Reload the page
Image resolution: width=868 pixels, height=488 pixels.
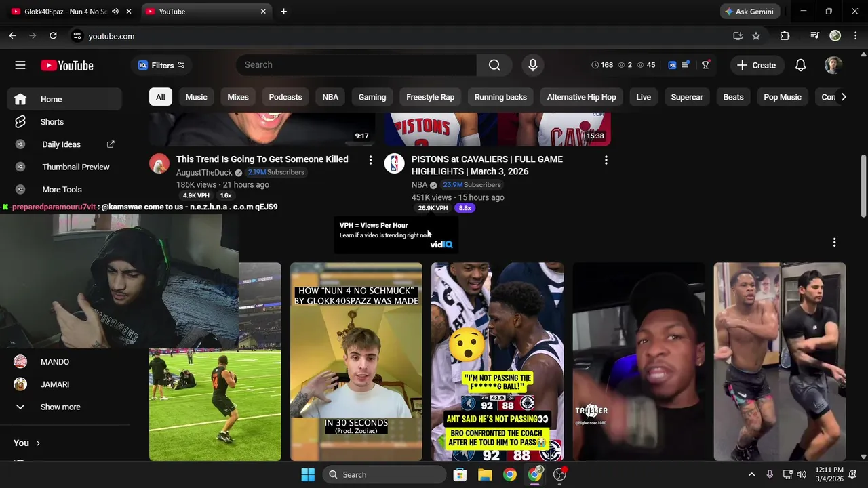pos(53,36)
